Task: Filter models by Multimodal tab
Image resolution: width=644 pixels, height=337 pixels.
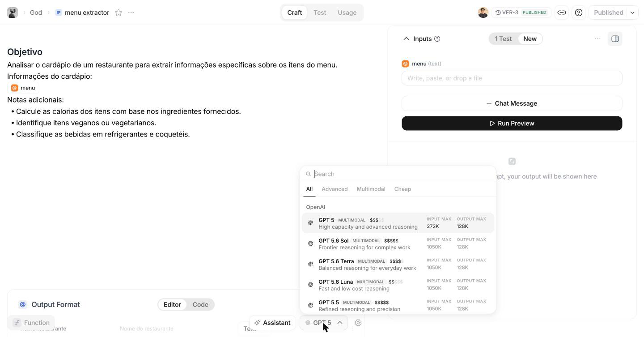Action: coord(371,189)
